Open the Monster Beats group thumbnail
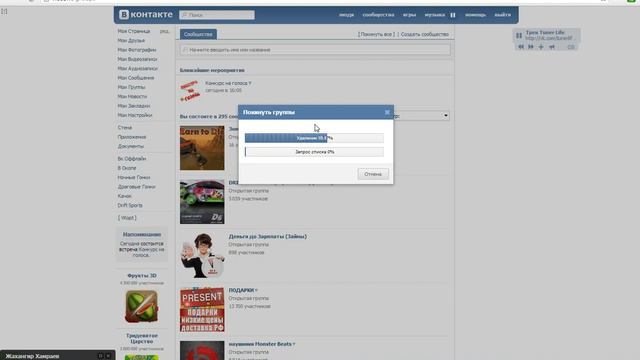The image size is (640, 360). pos(202,351)
